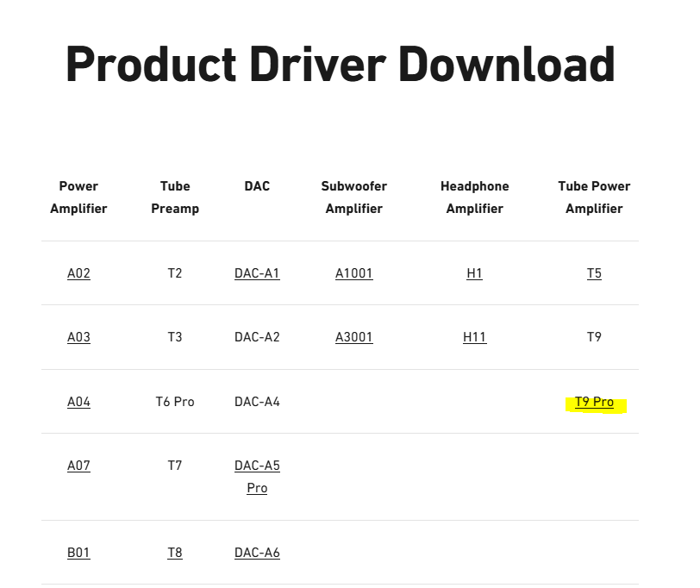Screen dimensions: 700x588
Task: Click the T6 Pro table entry
Action: pyautogui.click(x=175, y=402)
